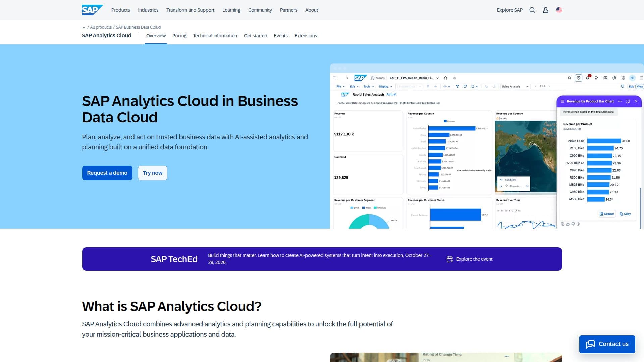Switch to the Events tab
Screen dimensions: 644x362
280,36
